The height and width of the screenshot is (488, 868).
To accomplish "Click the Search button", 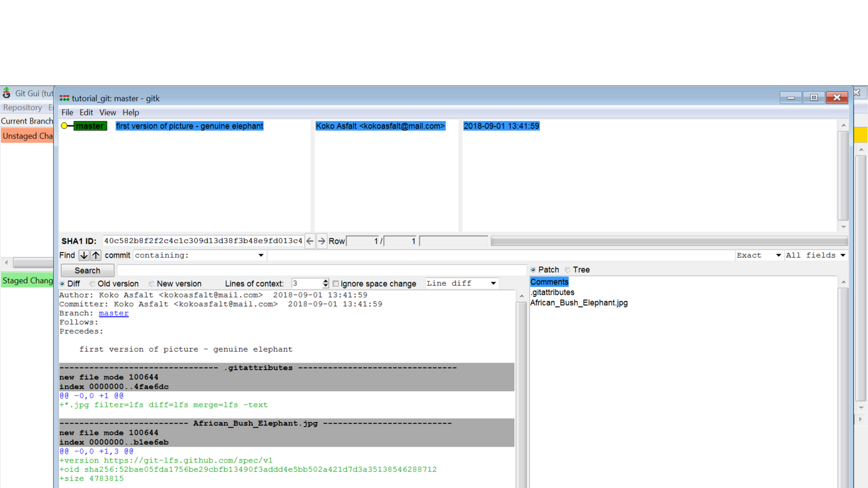I will coord(87,271).
